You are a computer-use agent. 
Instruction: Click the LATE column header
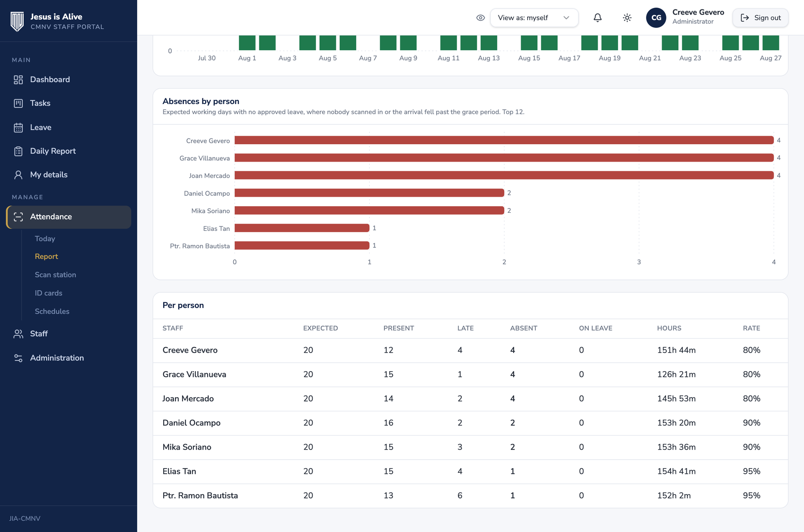pyautogui.click(x=465, y=328)
